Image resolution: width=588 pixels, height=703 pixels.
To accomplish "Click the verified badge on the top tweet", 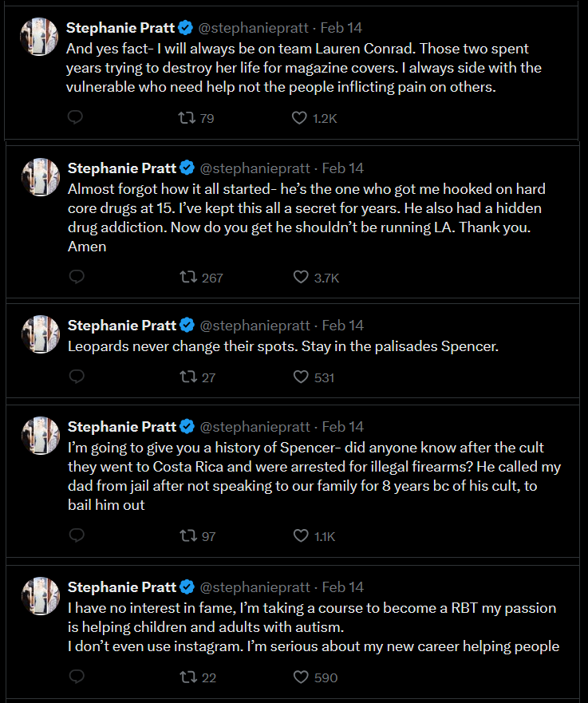I will pos(185,27).
